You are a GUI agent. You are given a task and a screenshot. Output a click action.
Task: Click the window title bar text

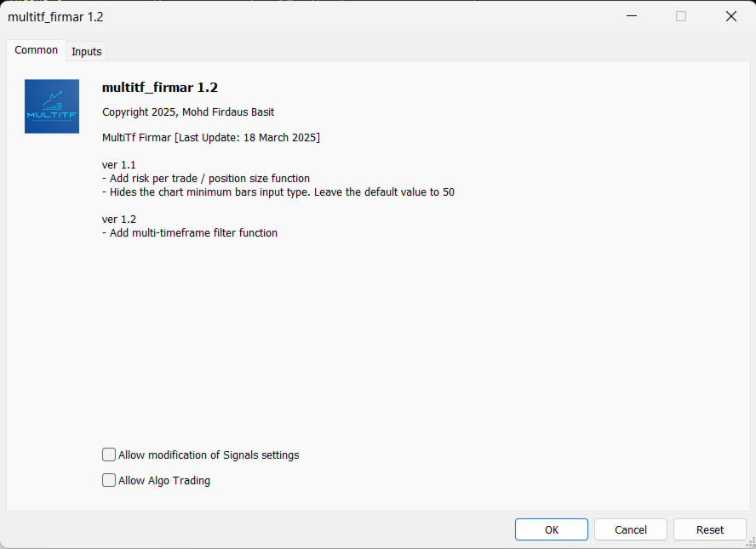coord(55,17)
